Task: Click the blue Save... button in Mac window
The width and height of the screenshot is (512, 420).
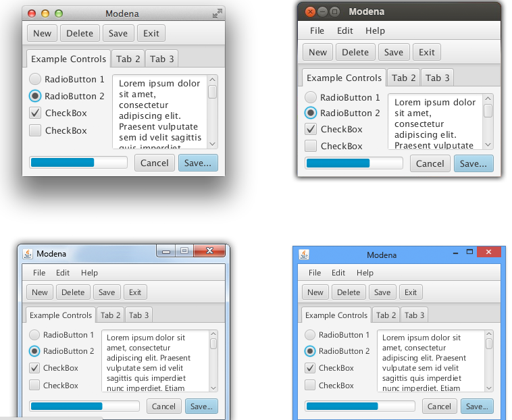Action: pyautogui.click(x=198, y=163)
